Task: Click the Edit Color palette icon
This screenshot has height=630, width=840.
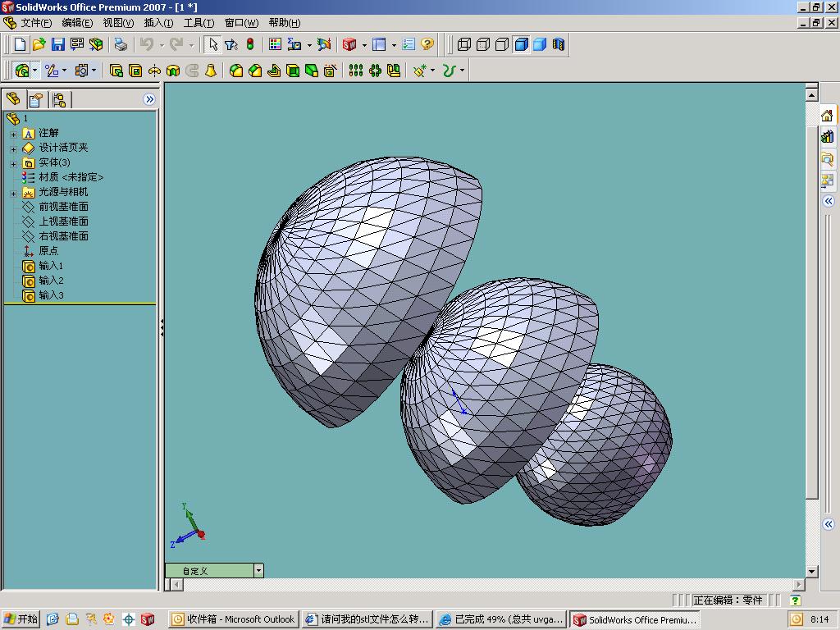Action: [x=275, y=44]
